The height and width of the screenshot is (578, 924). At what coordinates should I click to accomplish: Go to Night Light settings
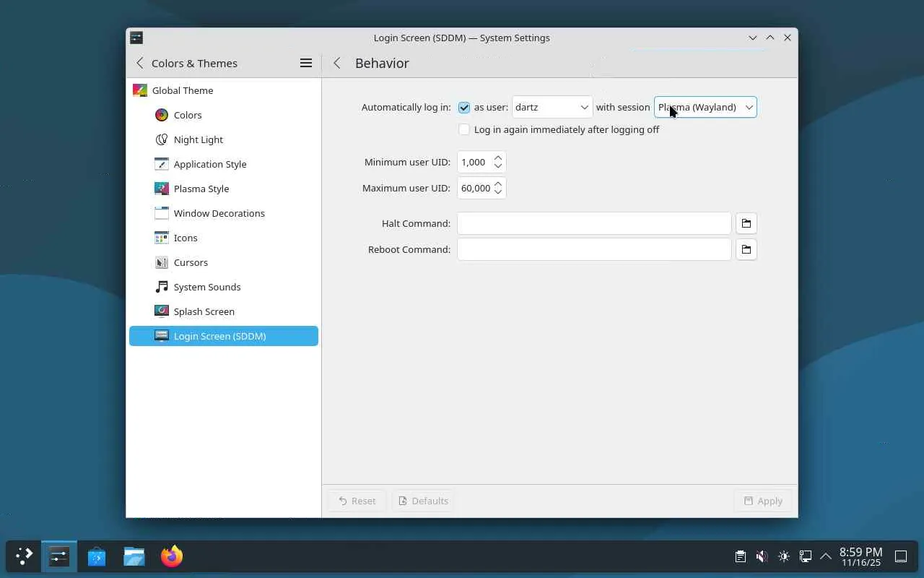tap(224, 139)
